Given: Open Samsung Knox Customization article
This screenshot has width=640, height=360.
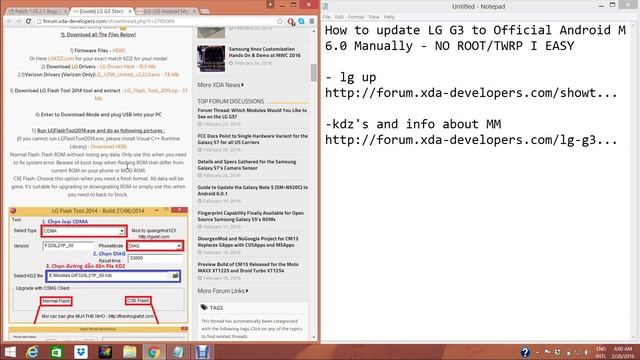Looking at the screenshot, I should [264, 52].
